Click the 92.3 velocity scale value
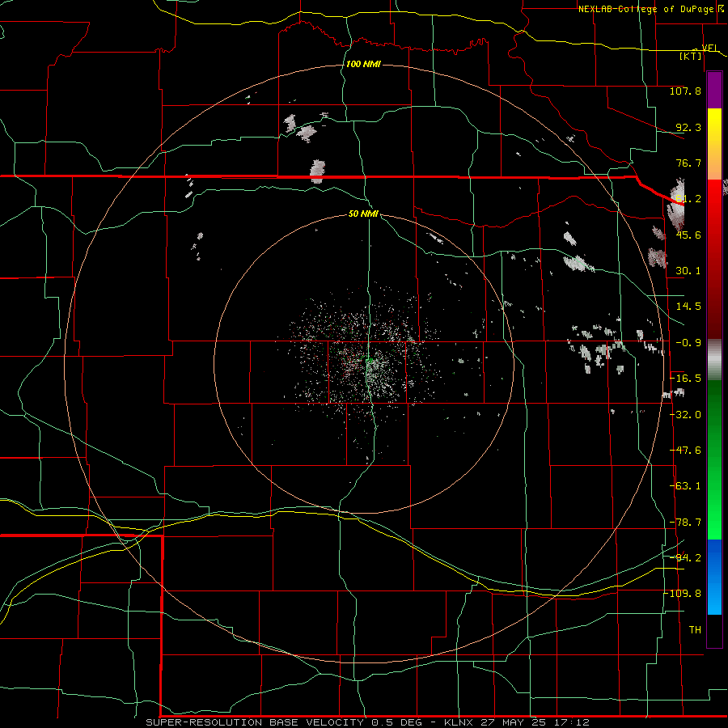Image resolution: width=728 pixels, height=728 pixels. 688,127
